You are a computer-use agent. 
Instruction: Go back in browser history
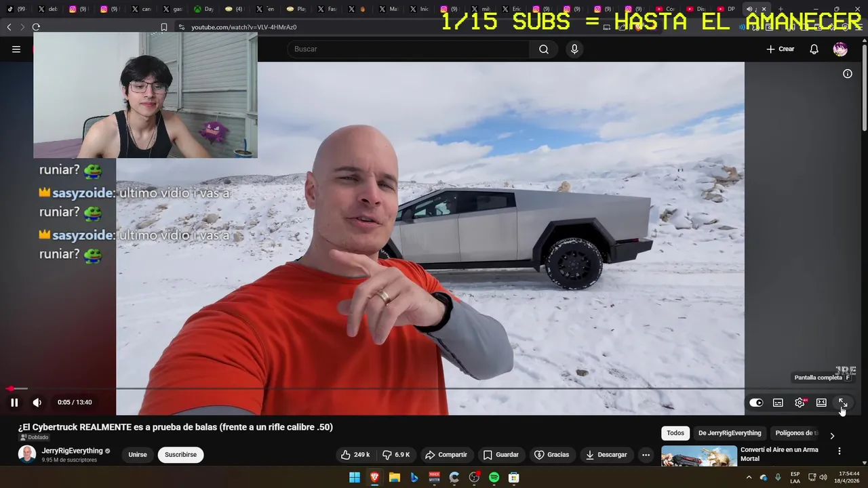(x=9, y=27)
